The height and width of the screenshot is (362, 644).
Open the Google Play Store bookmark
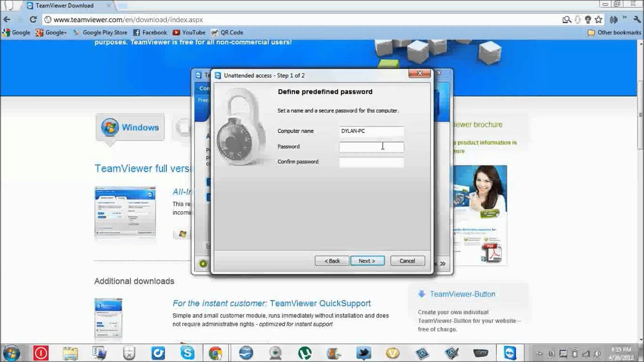pyautogui.click(x=100, y=32)
